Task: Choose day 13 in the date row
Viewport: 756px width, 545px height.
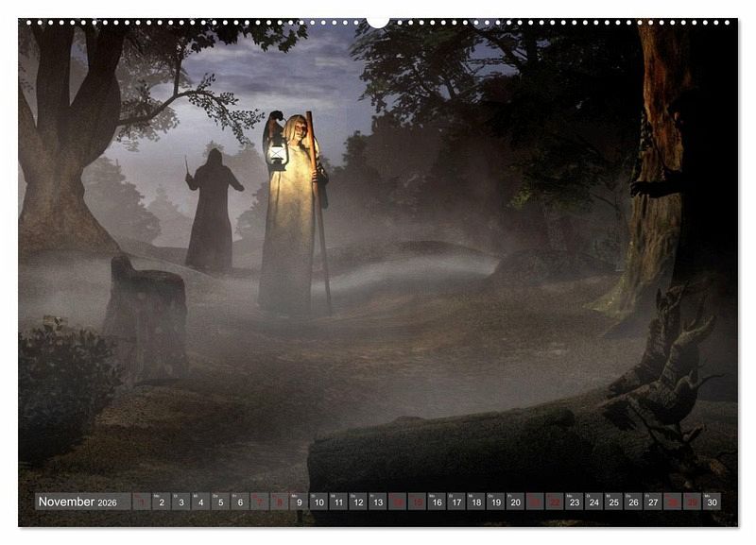Action: click(x=377, y=502)
